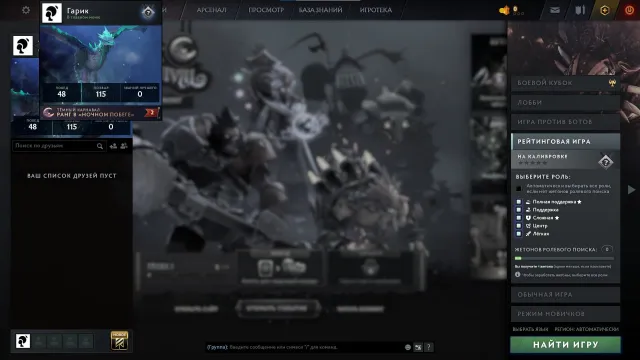The height and width of the screenshot is (360, 640).
Task: Open the mail envelope icon
Action: coord(555,10)
